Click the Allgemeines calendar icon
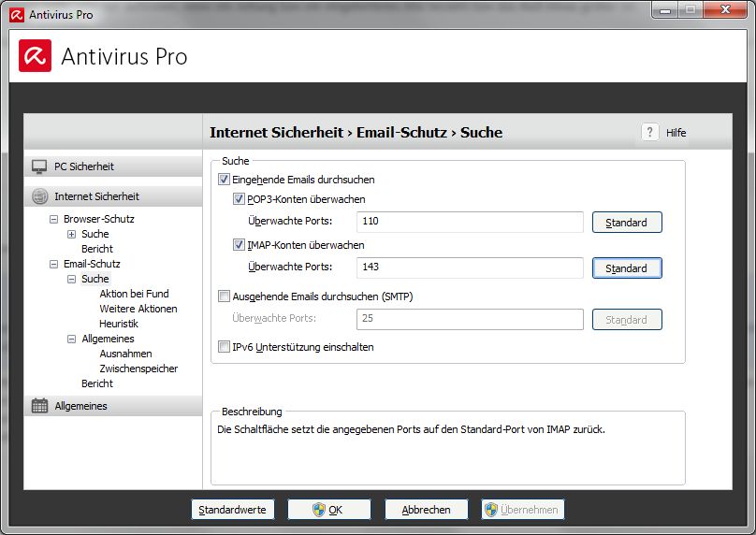The height and width of the screenshot is (535, 756). (x=39, y=406)
